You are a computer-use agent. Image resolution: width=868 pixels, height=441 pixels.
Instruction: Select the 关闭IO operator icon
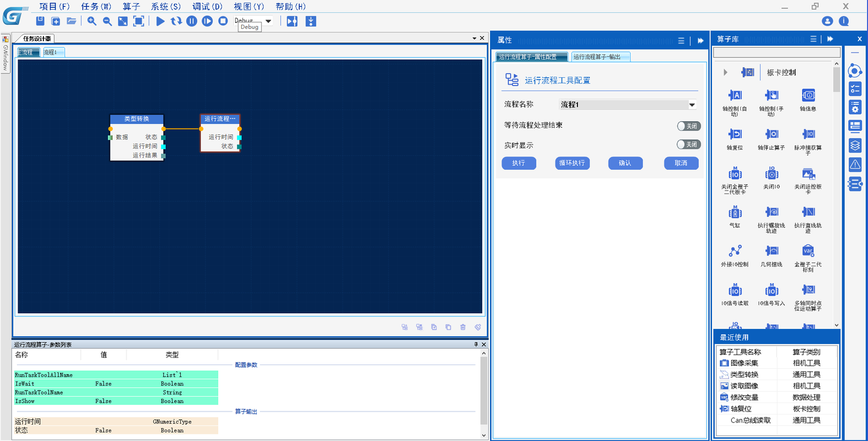pyautogui.click(x=772, y=174)
